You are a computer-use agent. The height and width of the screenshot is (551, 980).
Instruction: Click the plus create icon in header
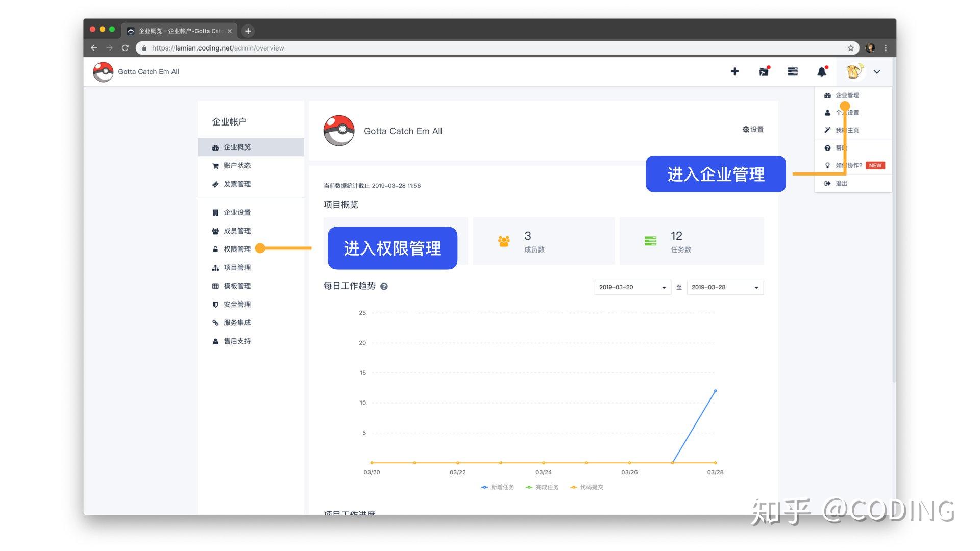pyautogui.click(x=734, y=71)
